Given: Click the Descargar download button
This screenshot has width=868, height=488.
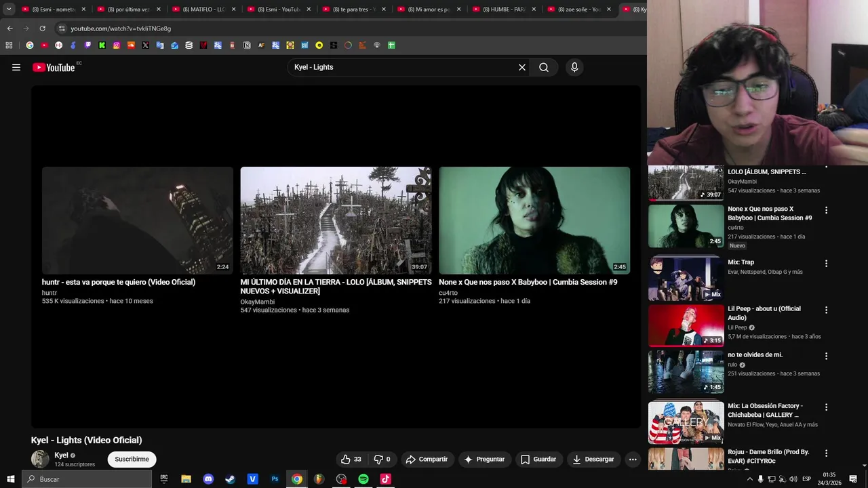Looking at the screenshot, I should click(593, 459).
